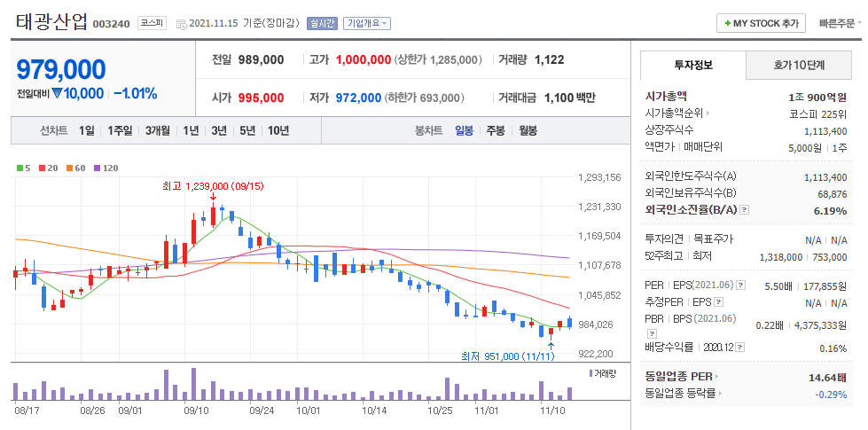Click the red 20-day moving average legend
868x430 pixels.
coord(48,168)
